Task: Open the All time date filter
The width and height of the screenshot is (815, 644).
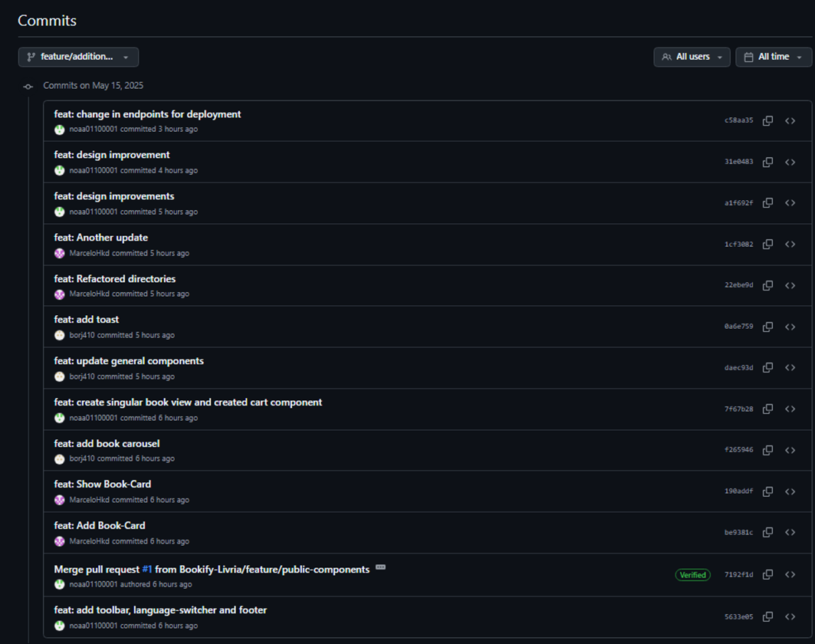Action: coord(774,58)
